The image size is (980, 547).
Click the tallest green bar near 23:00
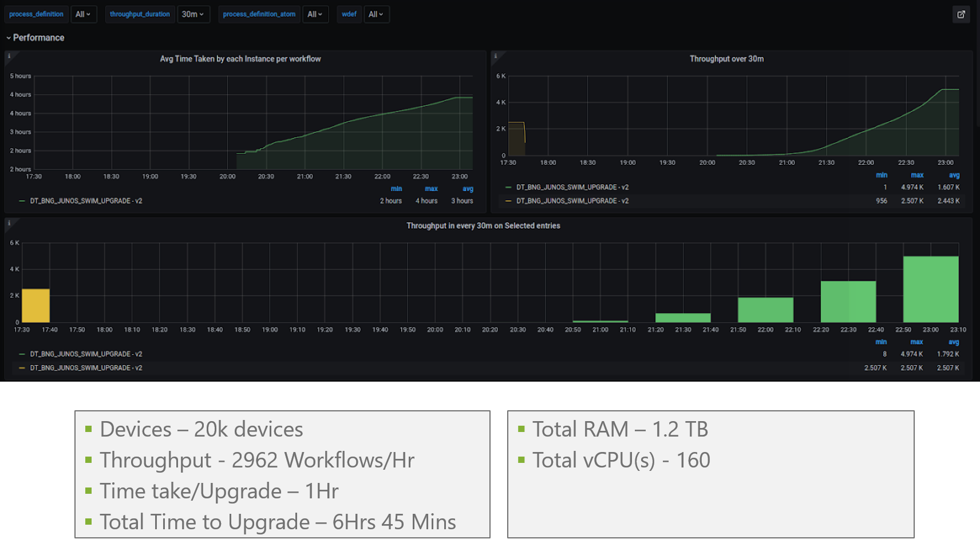click(931, 289)
